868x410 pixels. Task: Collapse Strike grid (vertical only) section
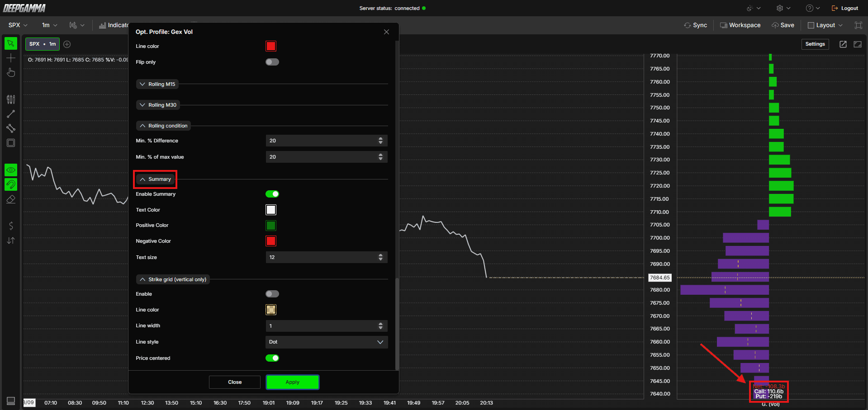(x=173, y=279)
